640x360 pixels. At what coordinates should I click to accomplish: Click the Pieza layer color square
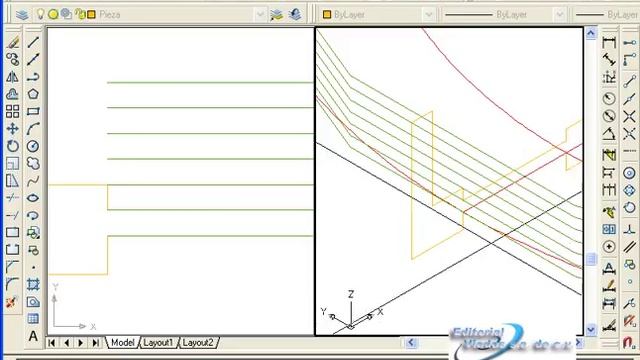point(91,15)
